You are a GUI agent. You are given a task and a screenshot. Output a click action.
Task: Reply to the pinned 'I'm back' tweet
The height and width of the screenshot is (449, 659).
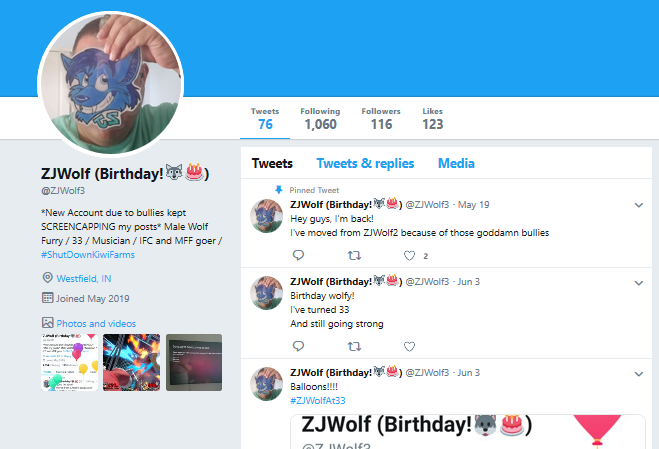click(298, 255)
